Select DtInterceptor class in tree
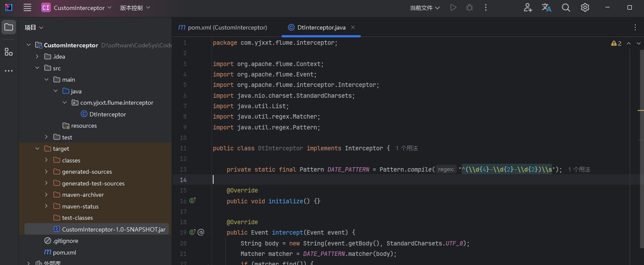Image resolution: width=644 pixels, height=265 pixels. click(103, 114)
